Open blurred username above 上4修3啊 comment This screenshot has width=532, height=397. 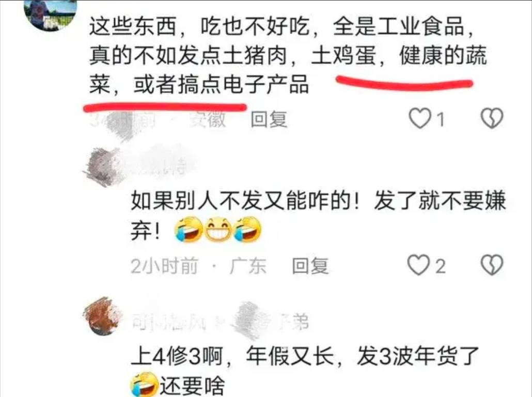220,321
